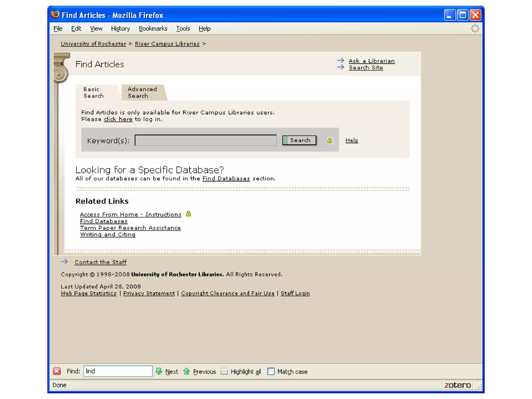
Task: Click the Keyword(s) input field
Action: 205,141
